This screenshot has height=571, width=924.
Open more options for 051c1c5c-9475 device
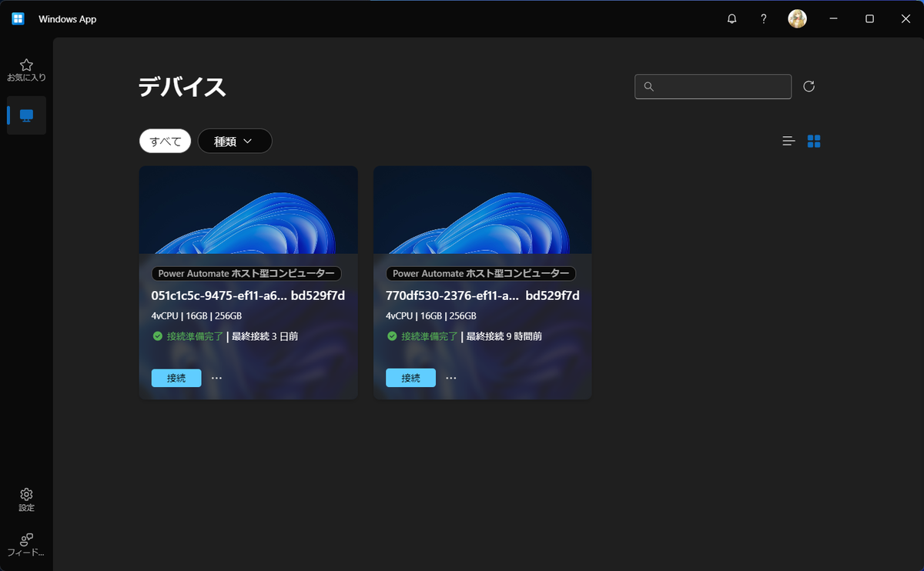216,378
